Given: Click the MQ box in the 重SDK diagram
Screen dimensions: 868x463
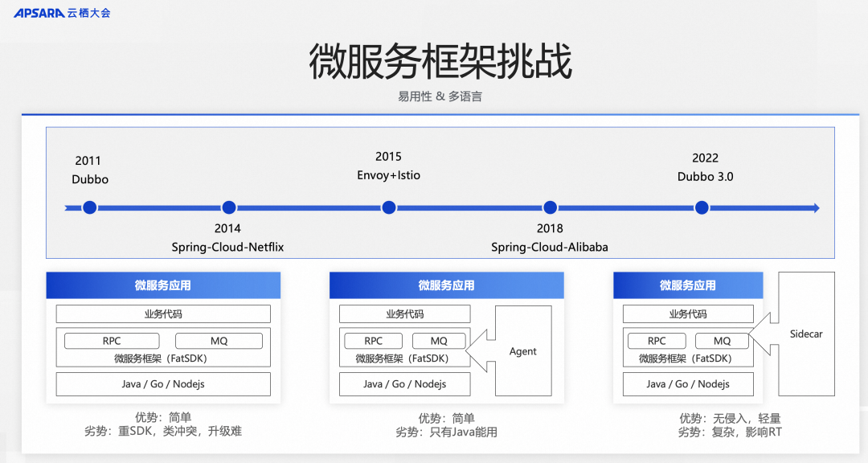Looking at the screenshot, I should (x=219, y=341).
